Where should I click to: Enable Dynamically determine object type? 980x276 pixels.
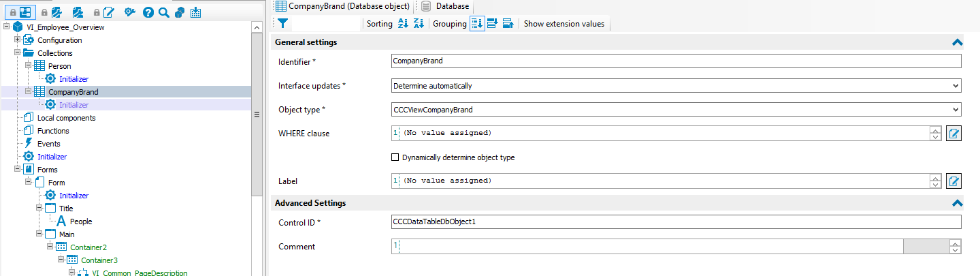[395, 157]
